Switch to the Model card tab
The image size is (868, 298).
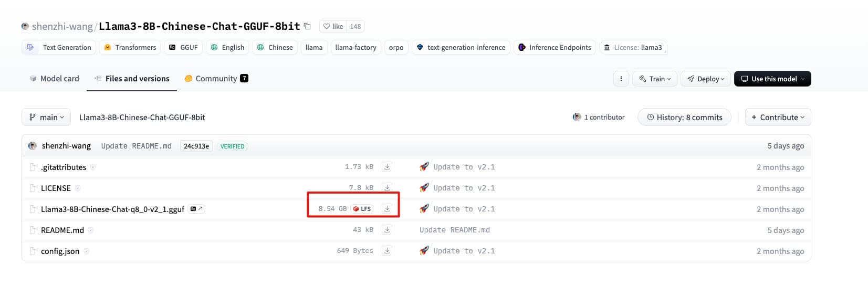[55, 79]
